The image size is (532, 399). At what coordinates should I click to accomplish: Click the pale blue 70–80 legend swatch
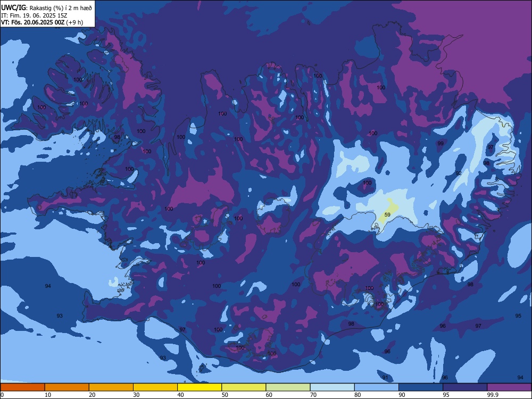click(332, 387)
